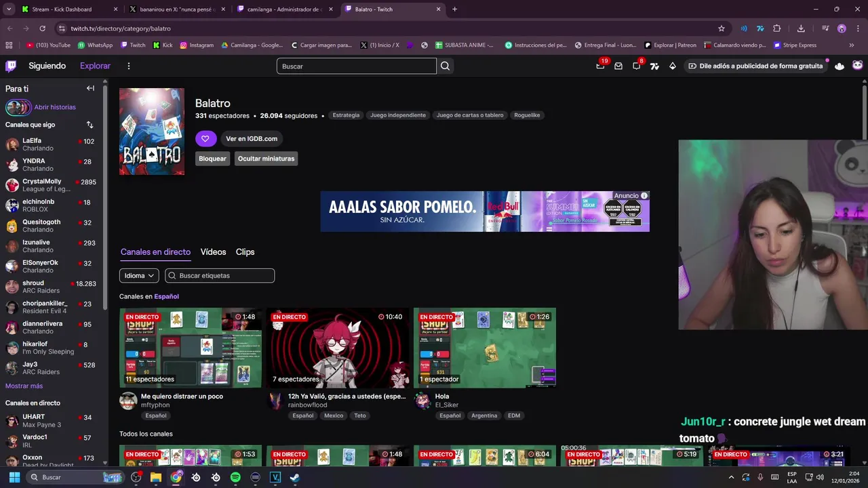Image resolution: width=868 pixels, height=488 pixels.
Task: Open the Idioma dropdown filter
Action: click(139, 275)
